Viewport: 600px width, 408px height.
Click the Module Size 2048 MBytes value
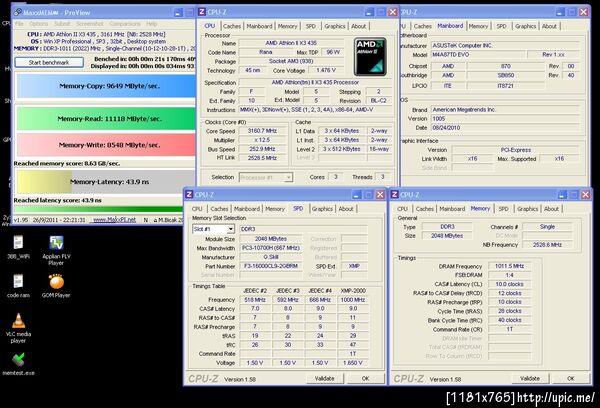click(271, 239)
